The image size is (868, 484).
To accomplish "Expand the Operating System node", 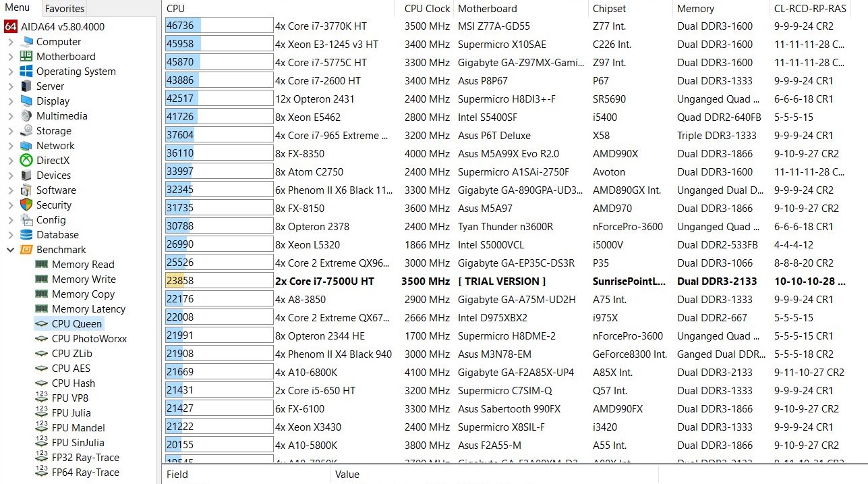I will point(10,72).
